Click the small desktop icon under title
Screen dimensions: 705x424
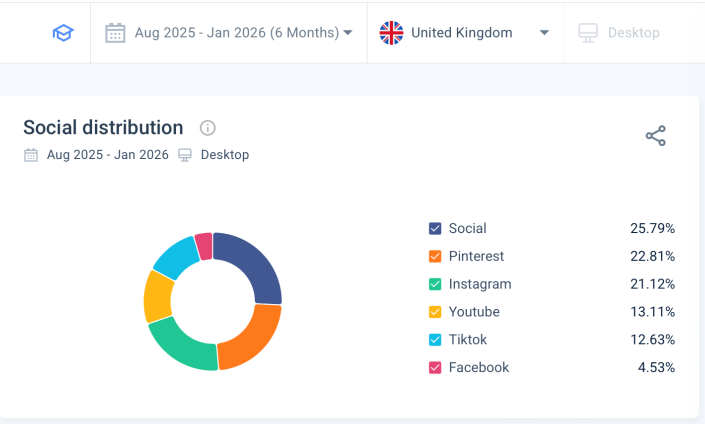[185, 155]
